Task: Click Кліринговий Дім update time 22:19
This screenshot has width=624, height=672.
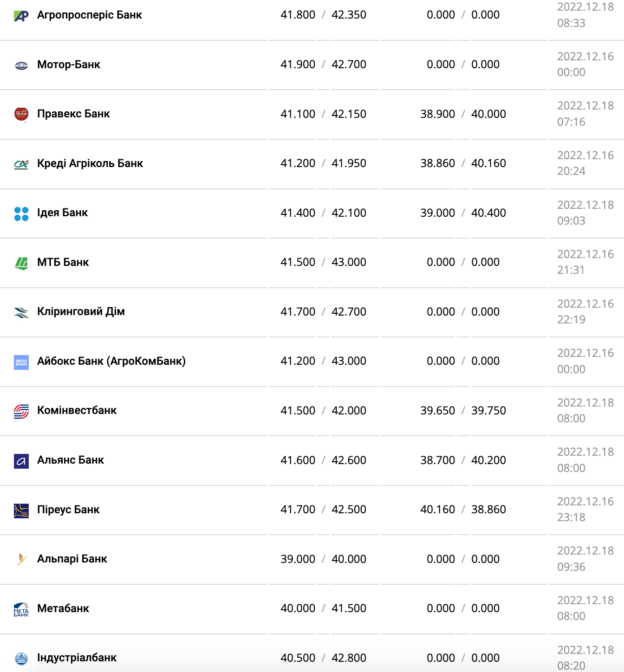Action: click(x=572, y=319)
